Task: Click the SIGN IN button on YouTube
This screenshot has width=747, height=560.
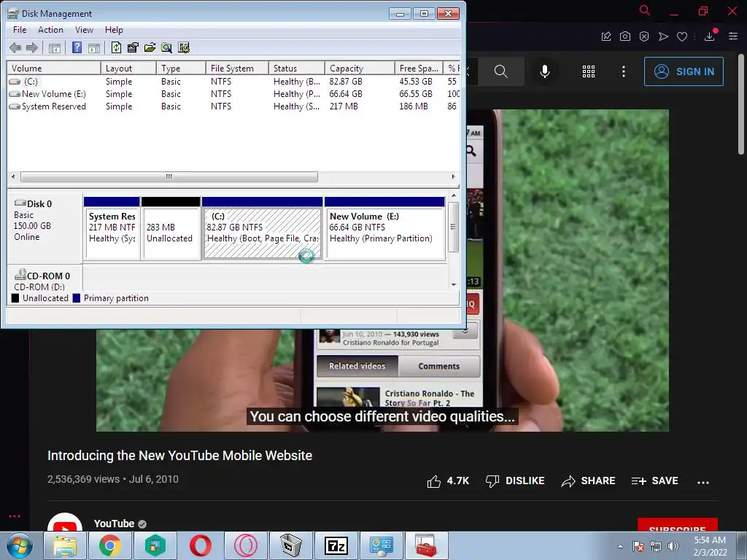Action: [x=684, y=71]
